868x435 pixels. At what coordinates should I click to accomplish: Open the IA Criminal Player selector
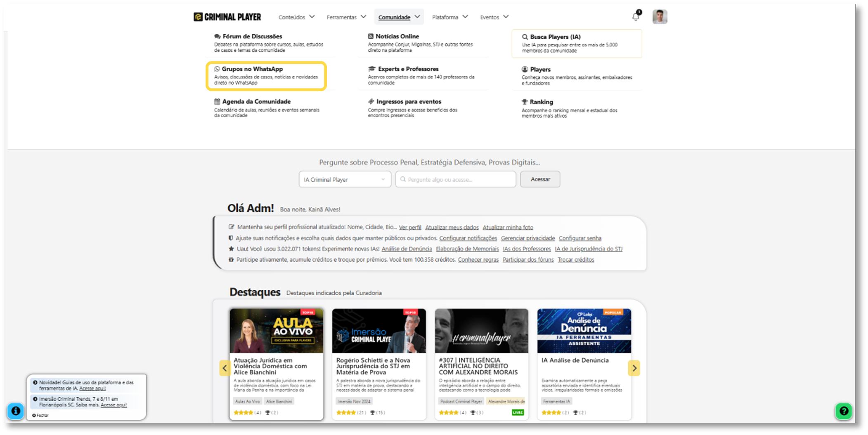click(345, 179)
